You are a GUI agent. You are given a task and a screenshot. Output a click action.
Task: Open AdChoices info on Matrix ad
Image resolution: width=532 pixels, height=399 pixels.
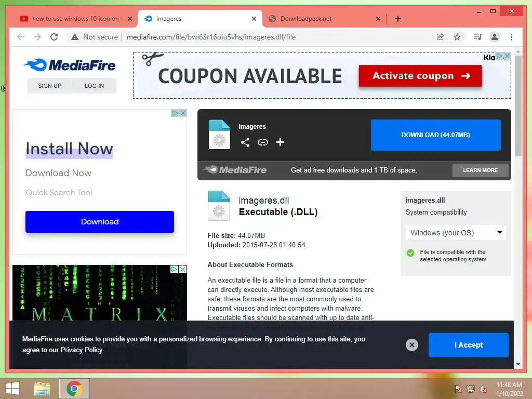click(175, 269)
